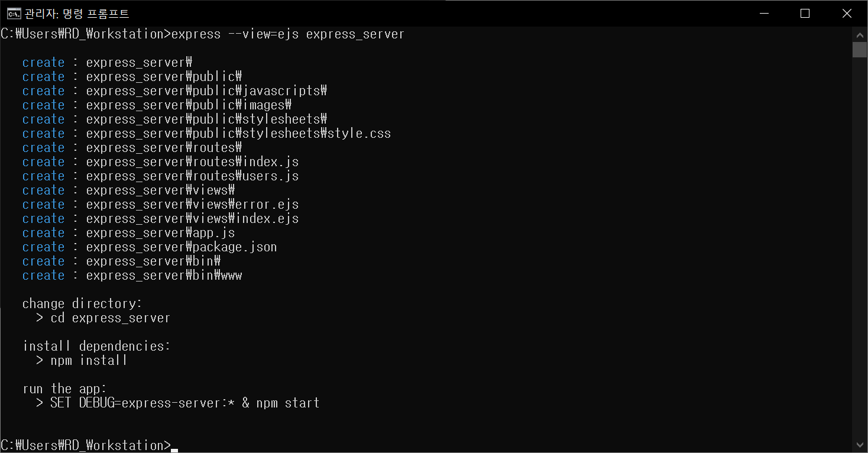Viewport: 868px width, 453px height.
Task: Click the Command Prompt icon in title bar
Action: [x=13, y=13]
